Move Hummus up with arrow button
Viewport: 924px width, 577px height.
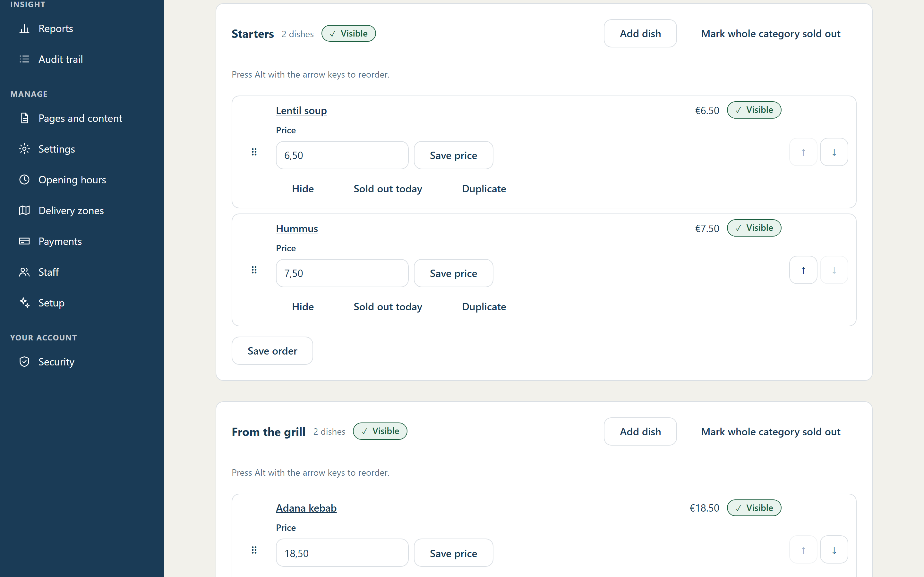click(803, 270)
